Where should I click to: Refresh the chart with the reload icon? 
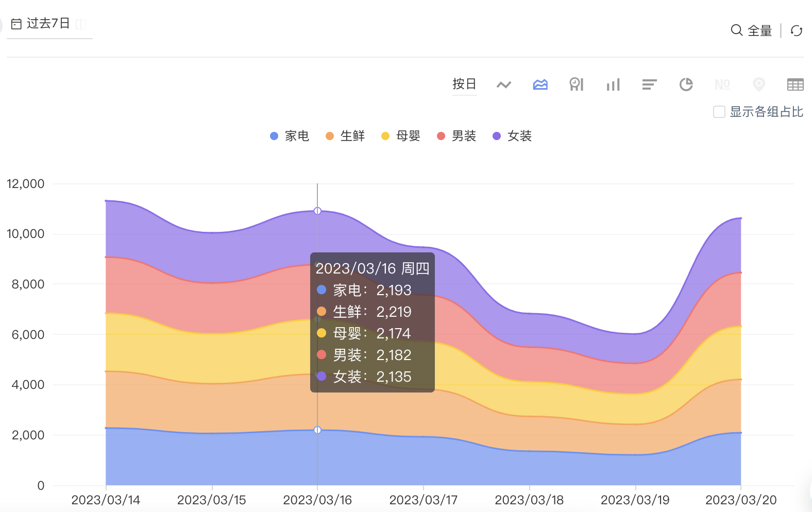[797, 30]
